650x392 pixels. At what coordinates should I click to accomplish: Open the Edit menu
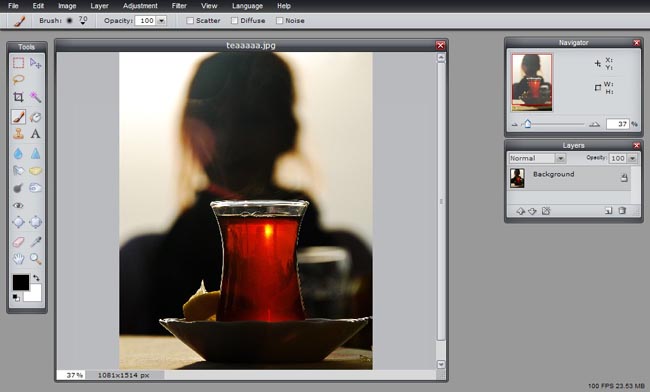pos(38,6)
